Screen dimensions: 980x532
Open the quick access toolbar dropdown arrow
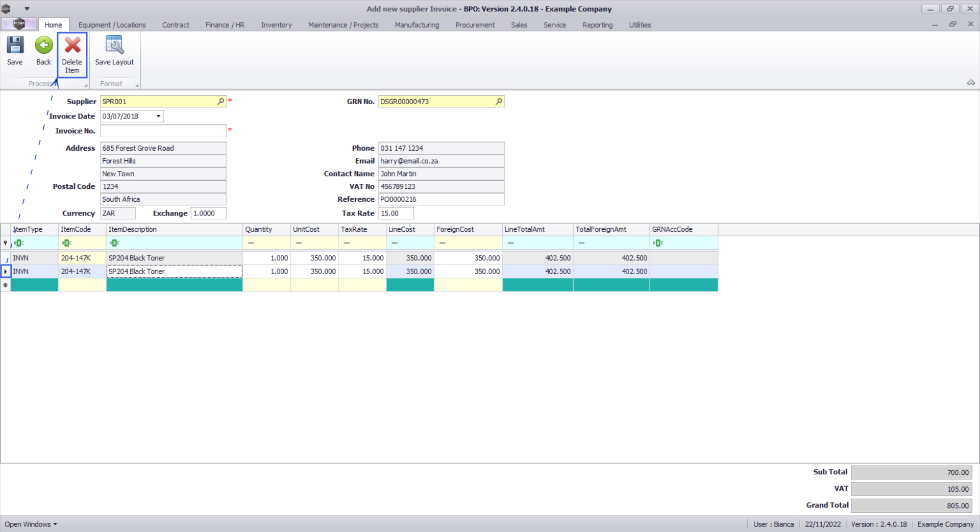pyautogui.click(x=27, y=9)
